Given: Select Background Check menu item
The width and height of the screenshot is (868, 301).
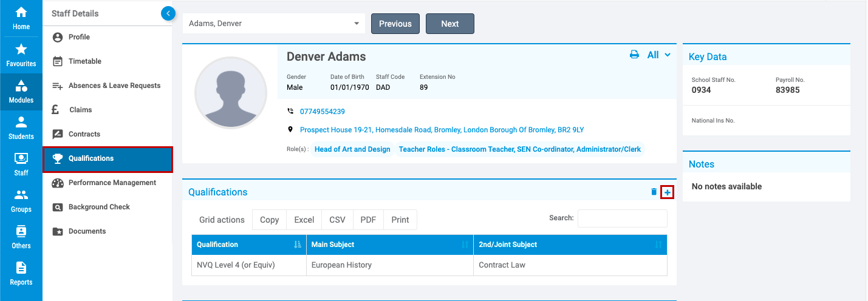Looking at the screenshot, I should pos(99,207).
